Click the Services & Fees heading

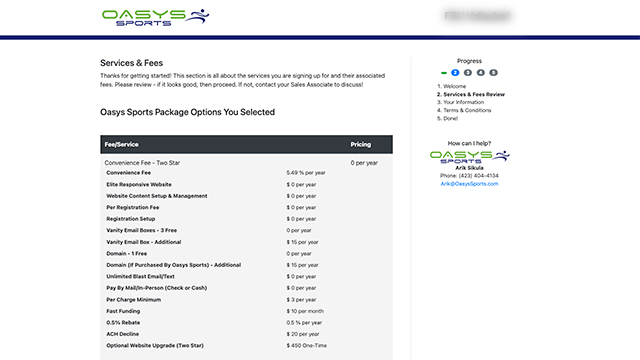(x=131, y=63)
